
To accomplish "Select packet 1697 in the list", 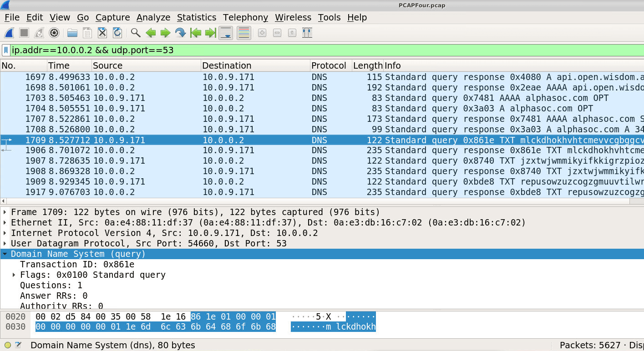I will (x=322, y=77).
